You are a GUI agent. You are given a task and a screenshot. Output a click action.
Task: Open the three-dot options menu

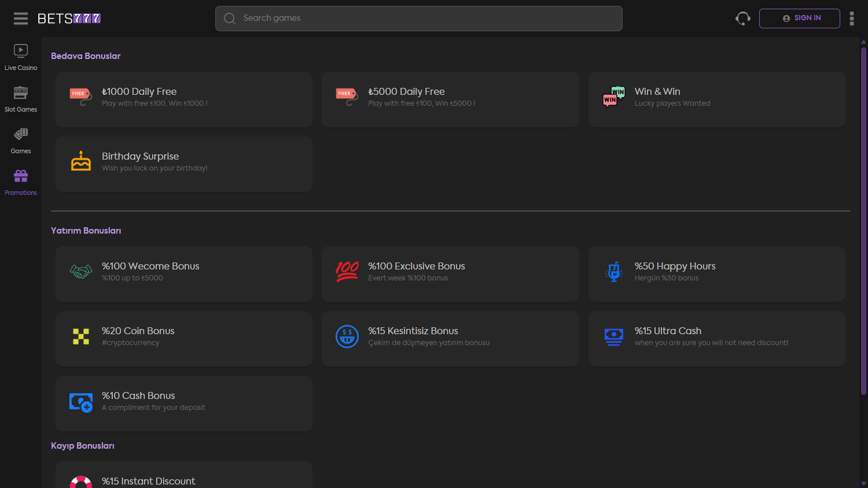point(851,19)
